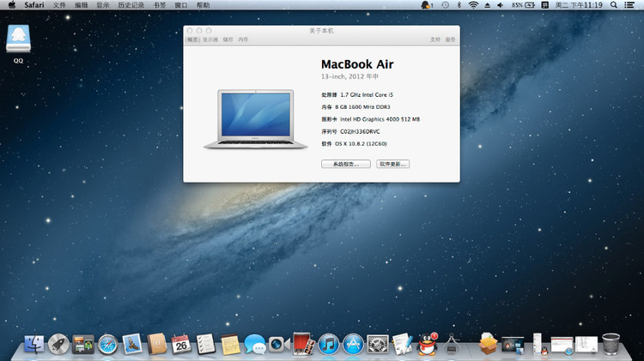Click the 1.7 GHz Intel Core i5 text
Screen dimensions: 644x361
pos(367,95)
